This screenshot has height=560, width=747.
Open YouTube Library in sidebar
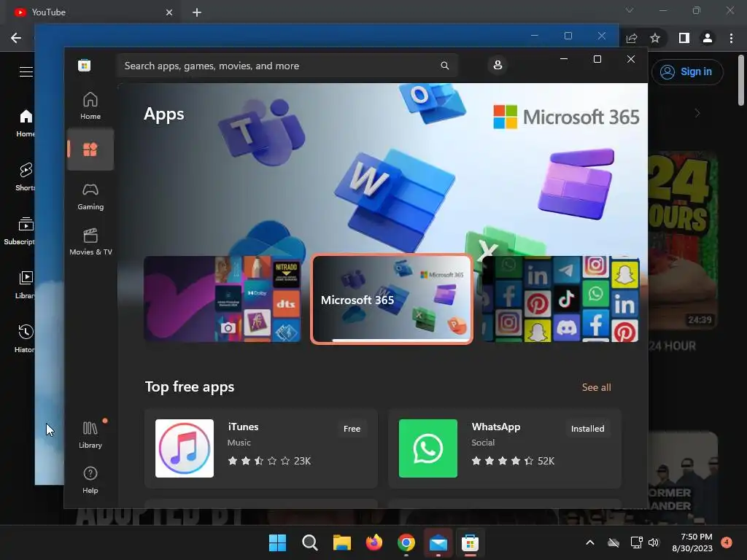26,285
